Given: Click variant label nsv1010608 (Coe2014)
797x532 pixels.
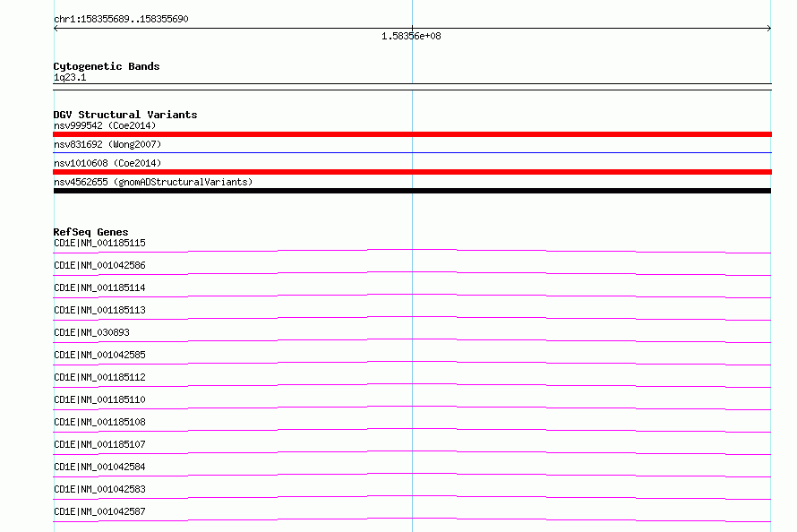Looking at the screenshot, I should [x=107, y=163].
